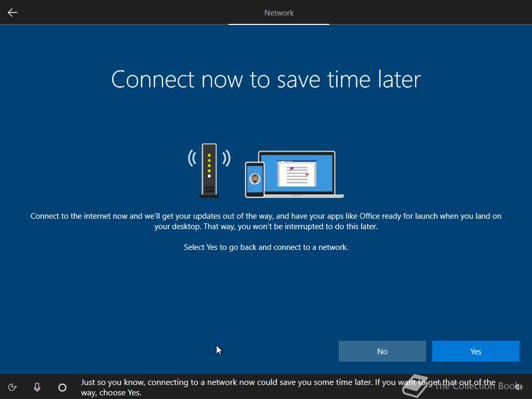Toggle the Cortana microphone icon
This screenshot has height=399, width=532.
37,387
